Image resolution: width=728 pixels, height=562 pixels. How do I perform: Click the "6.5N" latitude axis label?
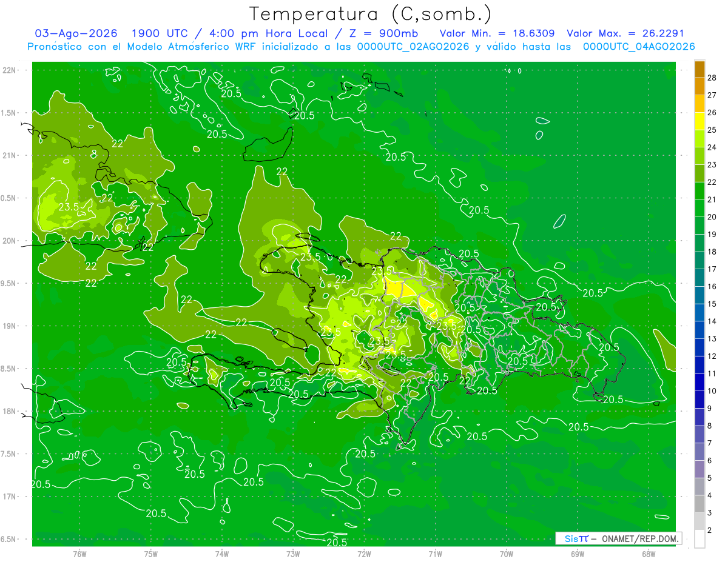point(8,540)
